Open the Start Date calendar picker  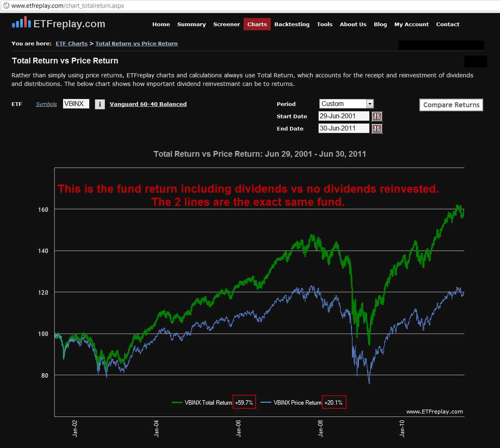click(x=377, y=116)
